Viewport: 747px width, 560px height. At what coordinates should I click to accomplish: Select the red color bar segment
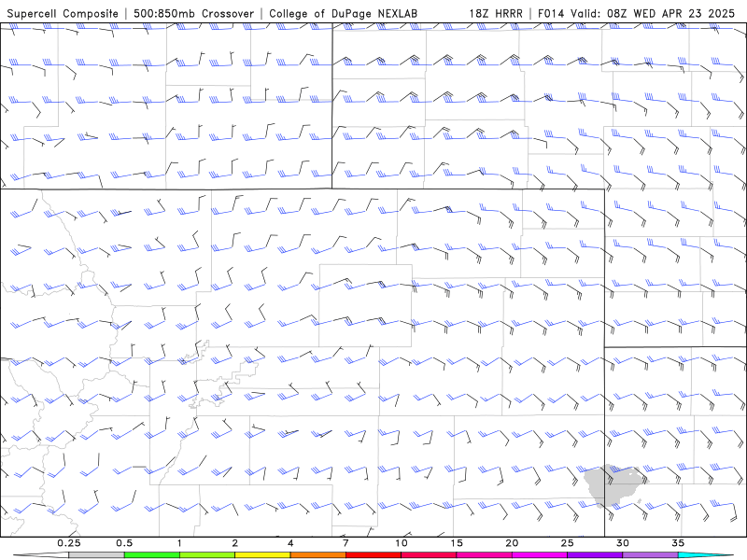(x=373, y=555)
